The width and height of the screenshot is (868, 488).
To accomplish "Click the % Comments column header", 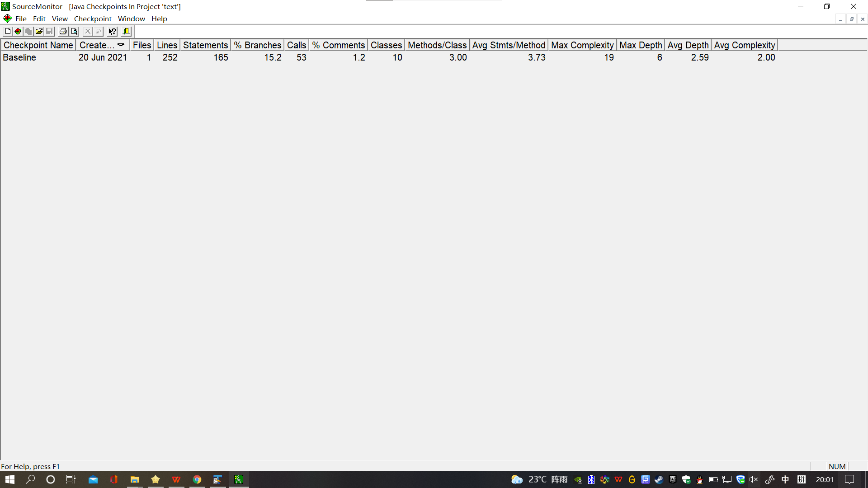I will point(338,45).
